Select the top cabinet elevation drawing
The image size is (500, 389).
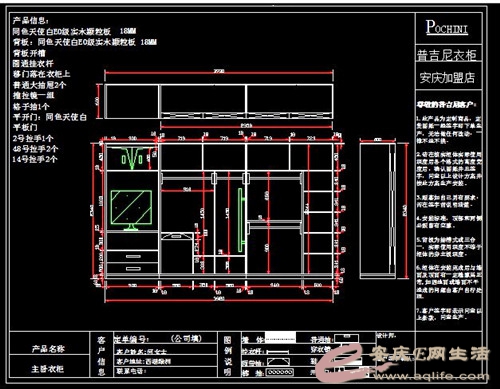point(219,101)
